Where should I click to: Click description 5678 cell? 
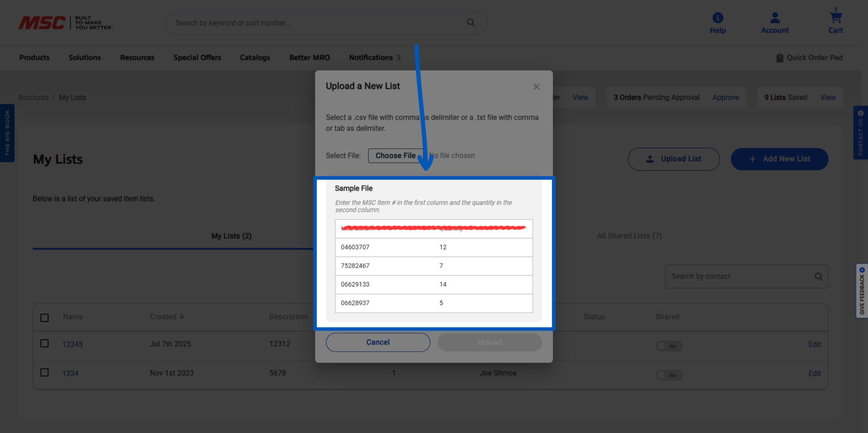[x=277, y=373]
